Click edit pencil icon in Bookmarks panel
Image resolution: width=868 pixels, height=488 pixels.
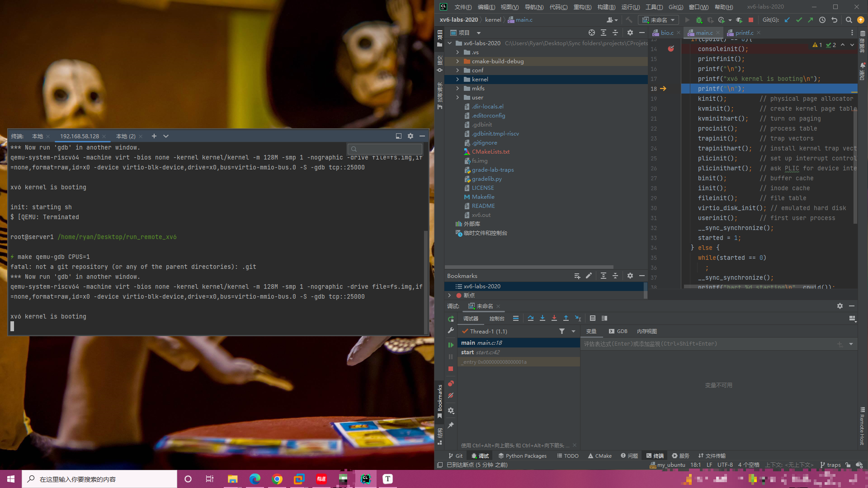click(589, 276)
